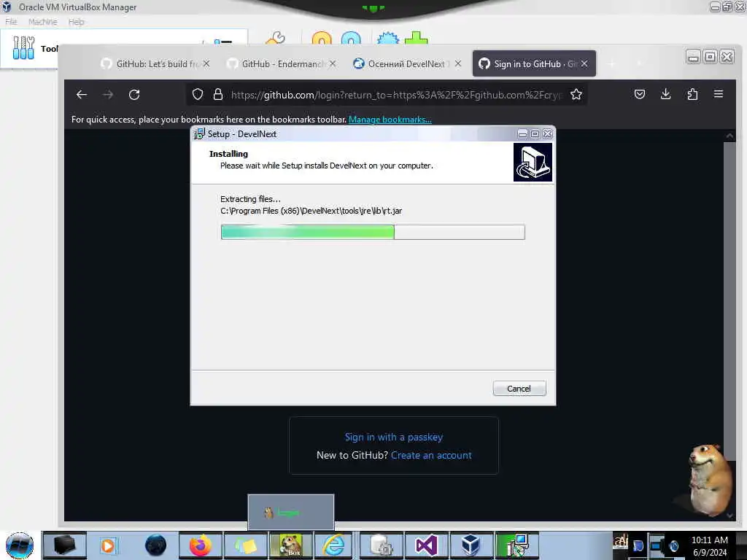This screenshot has width=747, height=560.
Task: Close the 'Sign in to GitHub' tab
Action: (584, 64)
